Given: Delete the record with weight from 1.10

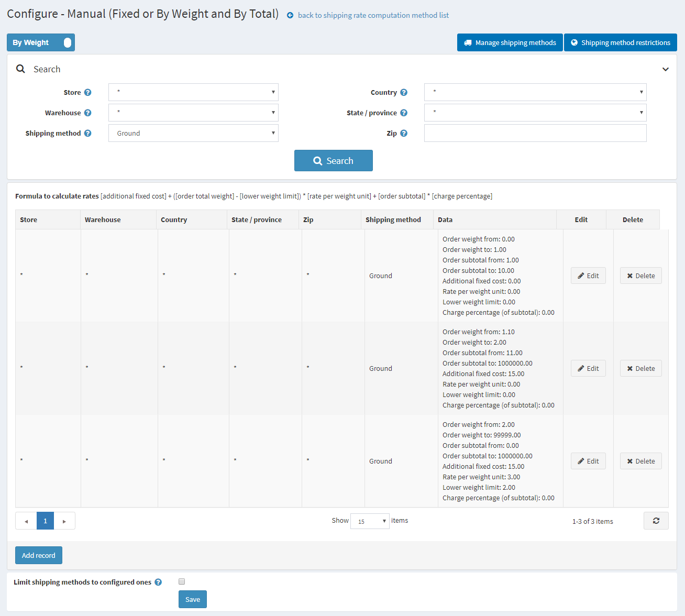Looking at the screenshot, I should click(x=640, y=368).
